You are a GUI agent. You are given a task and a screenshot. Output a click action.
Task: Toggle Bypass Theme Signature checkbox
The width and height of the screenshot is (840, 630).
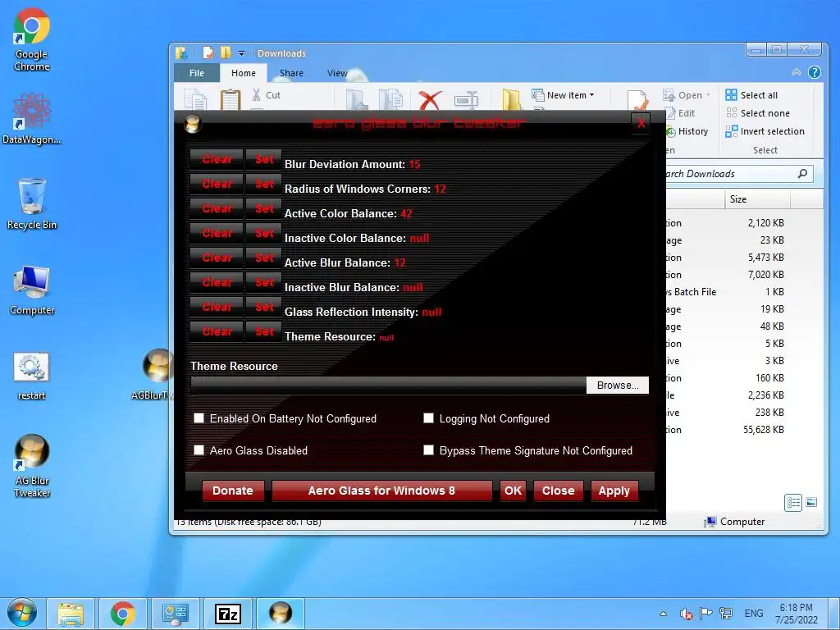[x=428, y=450]
